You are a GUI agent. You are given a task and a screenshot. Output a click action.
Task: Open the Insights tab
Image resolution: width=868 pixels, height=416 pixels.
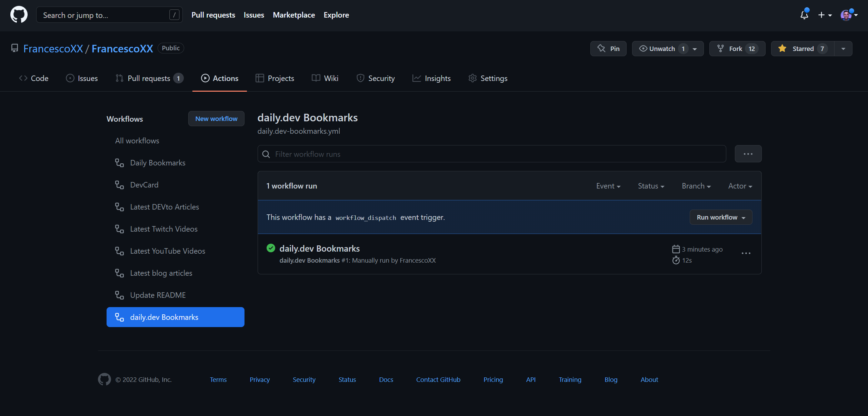pyautogui.click(x=432, y=78)
